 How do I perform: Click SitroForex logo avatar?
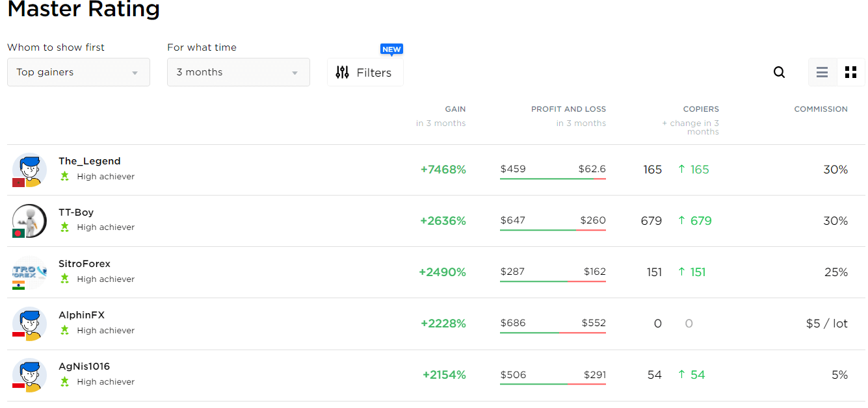(29, 273)
